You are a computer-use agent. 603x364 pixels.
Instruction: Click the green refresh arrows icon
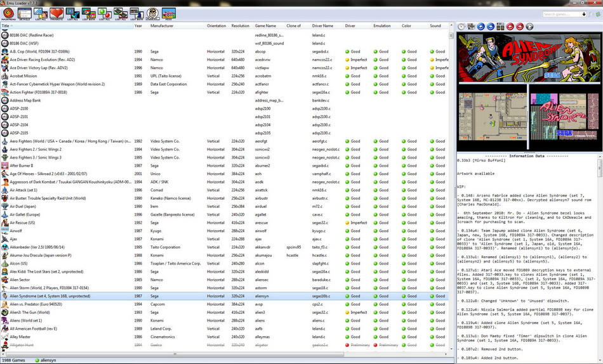(x=598, y=14)
